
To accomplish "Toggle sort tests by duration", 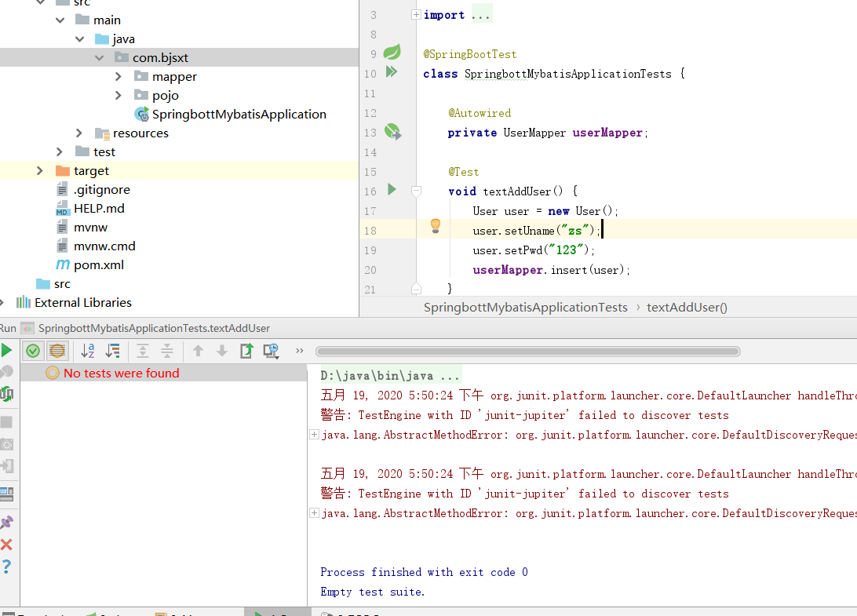I will point(112,351).
